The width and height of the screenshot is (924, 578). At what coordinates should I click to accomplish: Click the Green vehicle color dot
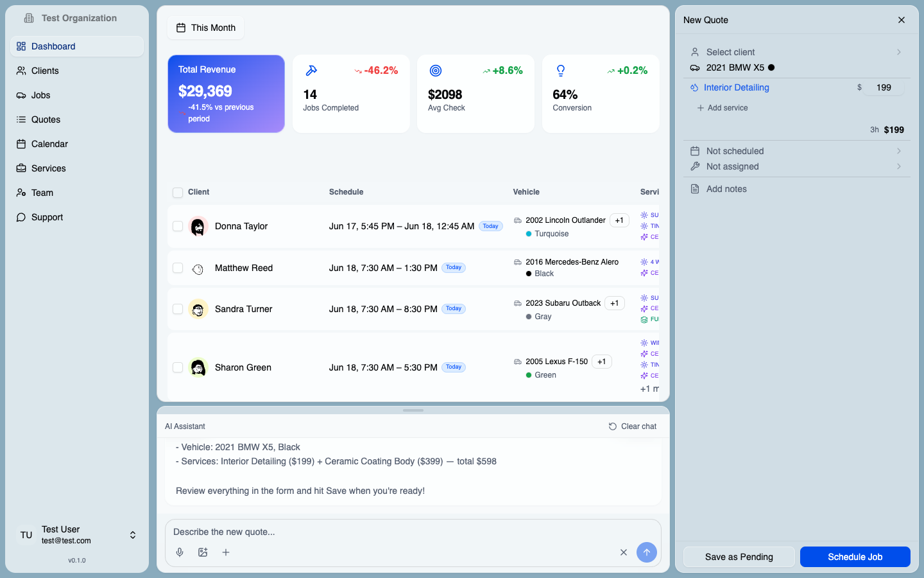(529, 375)
